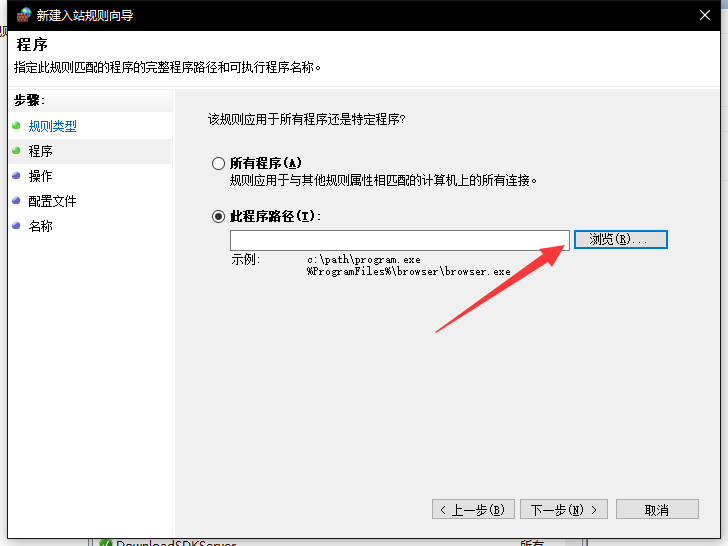This screenshot has height=546, width=728.
Task: Click the firewall wizard icon in title bar
Action: (24, 15)
